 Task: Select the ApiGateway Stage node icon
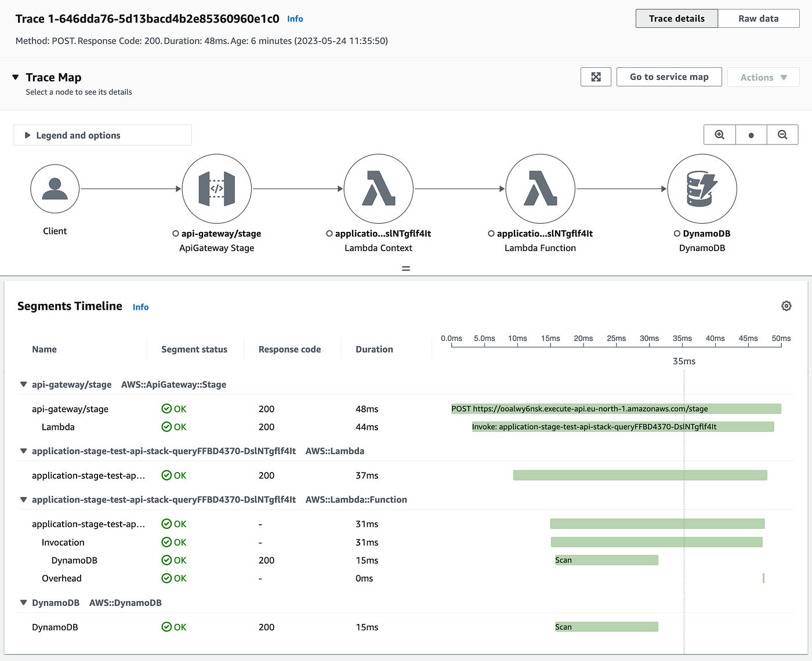coord(217,189)
